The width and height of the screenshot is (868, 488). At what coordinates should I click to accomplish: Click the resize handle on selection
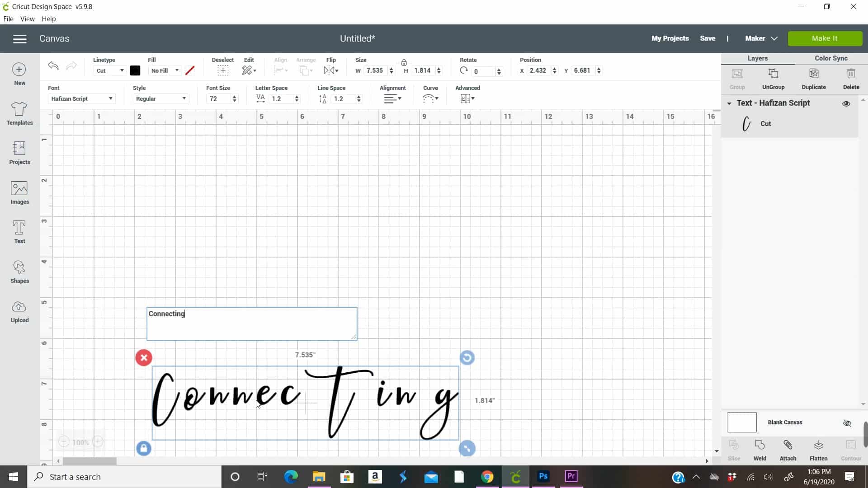(x=467, y=448)
